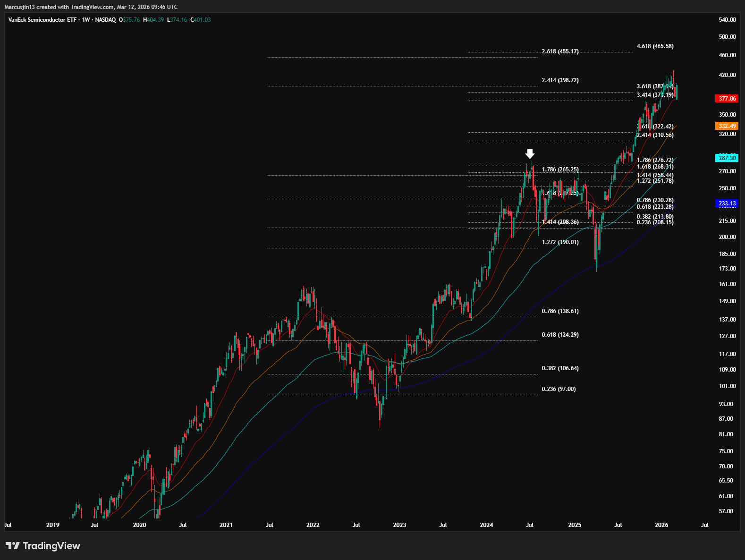Click the 2024 label on time axis
This screenshot has height=560, width=745.
[486, 525]
